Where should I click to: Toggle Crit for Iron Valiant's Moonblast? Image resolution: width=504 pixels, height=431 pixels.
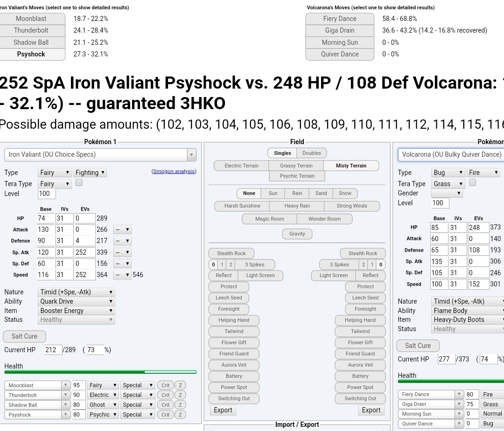[x=166, y=385]
